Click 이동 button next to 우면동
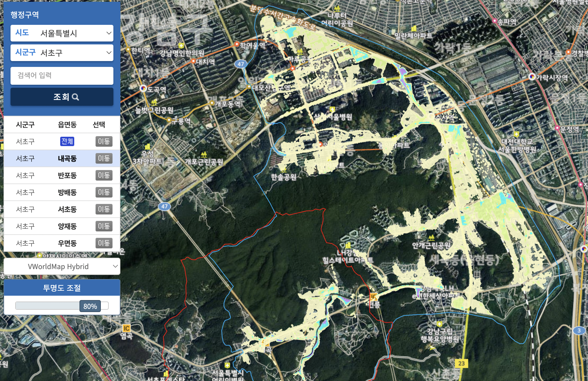The image size is (588, 381). [x=104, y=243]
